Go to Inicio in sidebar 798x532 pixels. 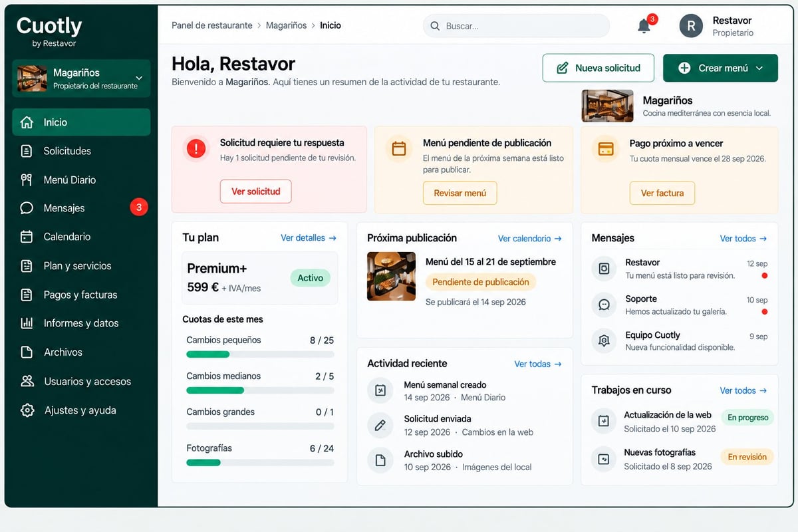coord(81,122)
